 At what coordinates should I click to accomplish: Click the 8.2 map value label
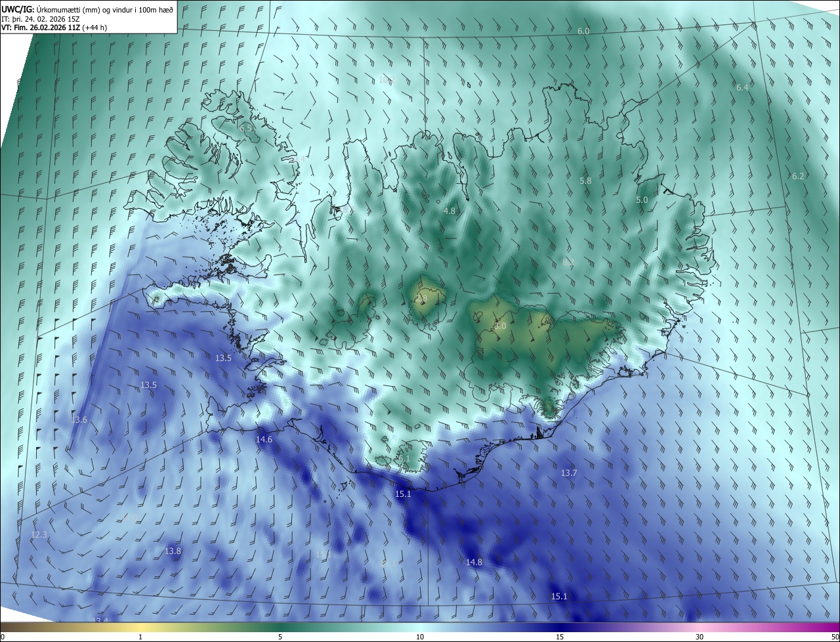pos(568,262)
